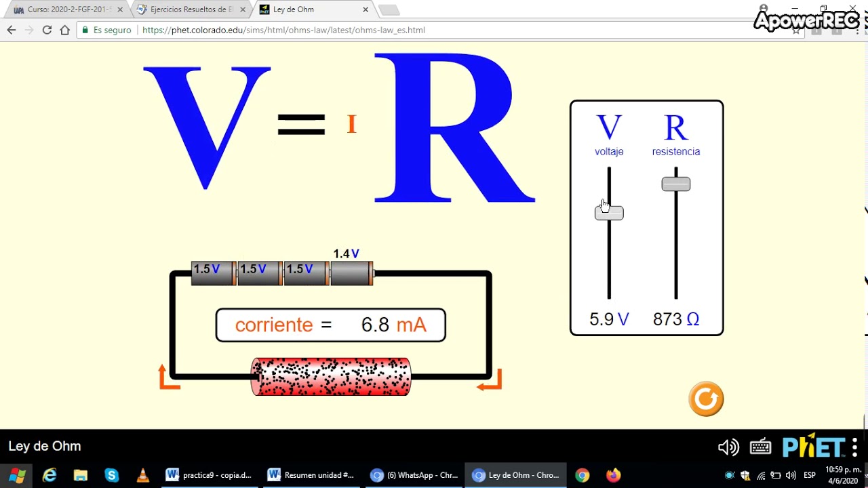Screen dimensions: 868x488
Task: Click the resistencia label in control panel
Action: (676, 152)
